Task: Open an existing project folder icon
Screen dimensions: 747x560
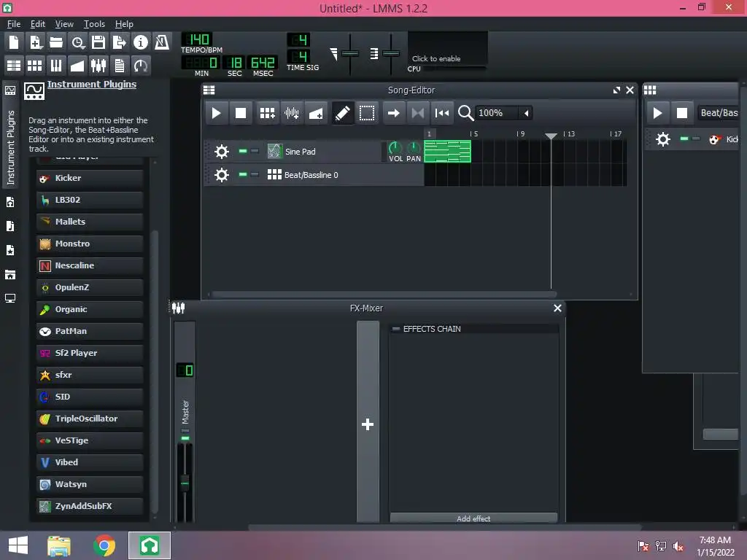Action: coord(56,42)
